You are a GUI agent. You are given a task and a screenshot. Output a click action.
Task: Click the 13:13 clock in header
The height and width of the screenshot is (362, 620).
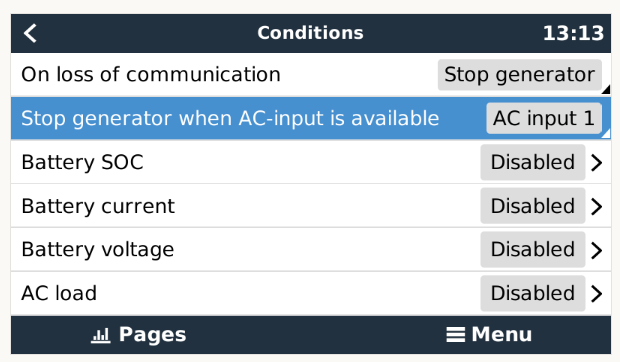pyautogui.click(x=573, y=33)
